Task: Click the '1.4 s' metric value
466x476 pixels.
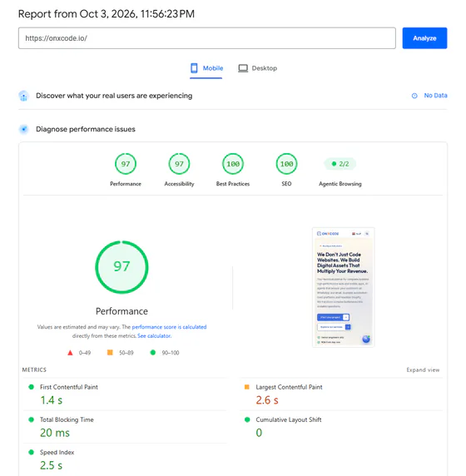Action: [52, 400]
